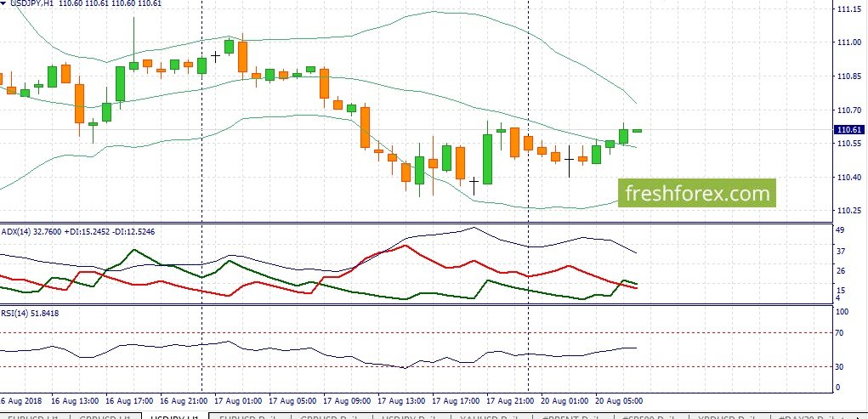Click the 20 Aug 01:00 time label
This screenshot has width=868, height=419.
click(x=565, y=401)
